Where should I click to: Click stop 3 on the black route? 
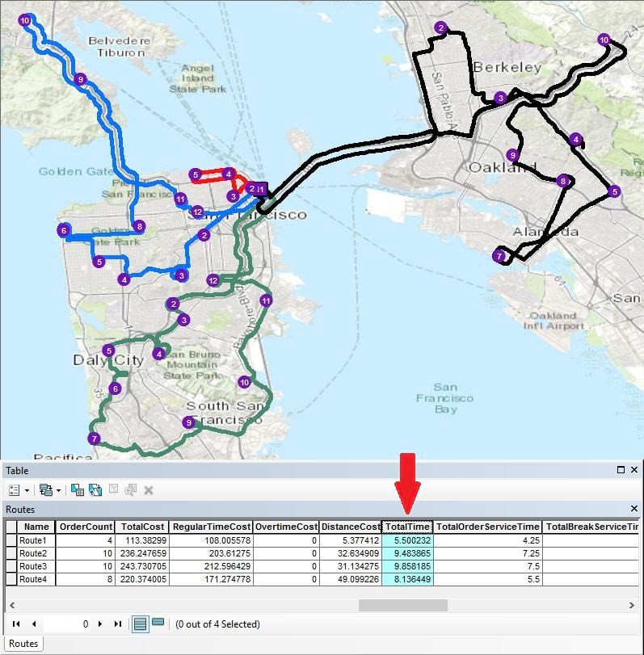[x=500, y=99]
